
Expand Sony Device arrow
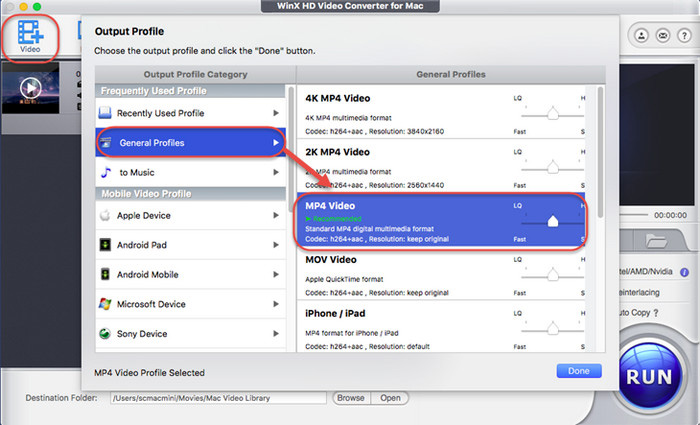point(276,333)
